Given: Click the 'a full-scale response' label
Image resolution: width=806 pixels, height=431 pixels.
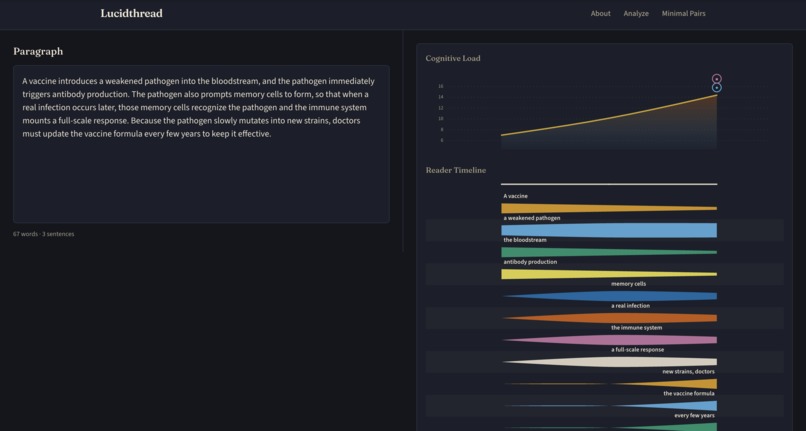Looking at the screenshot, I should pyautogui.click(x=637, y=350).
